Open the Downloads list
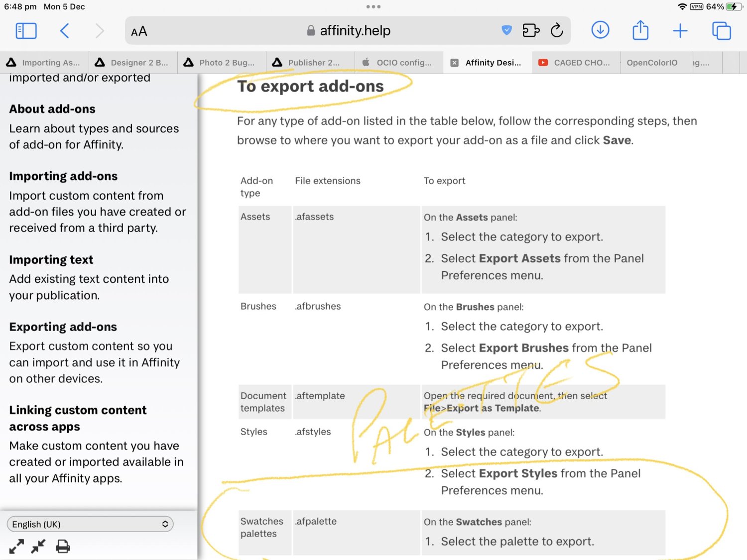 coord(600,30)
